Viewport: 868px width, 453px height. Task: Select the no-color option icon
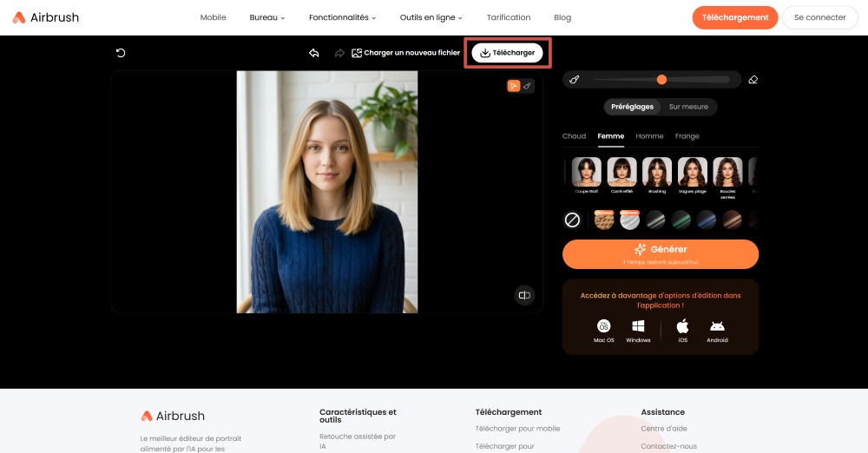click(572, 220)
